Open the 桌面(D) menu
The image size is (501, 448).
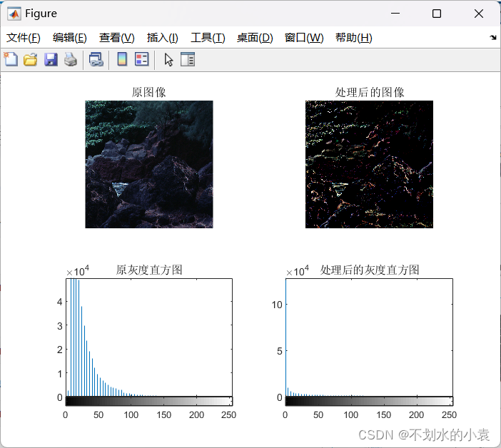[x=255, y=38]
